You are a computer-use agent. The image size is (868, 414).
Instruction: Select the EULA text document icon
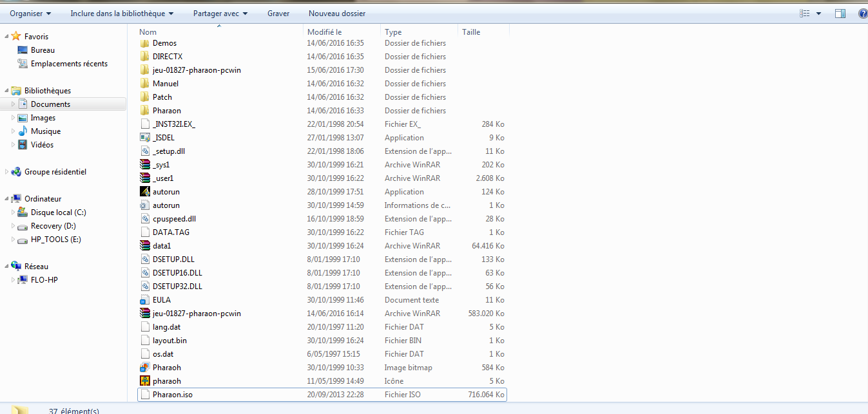click(x=145, y=300)
